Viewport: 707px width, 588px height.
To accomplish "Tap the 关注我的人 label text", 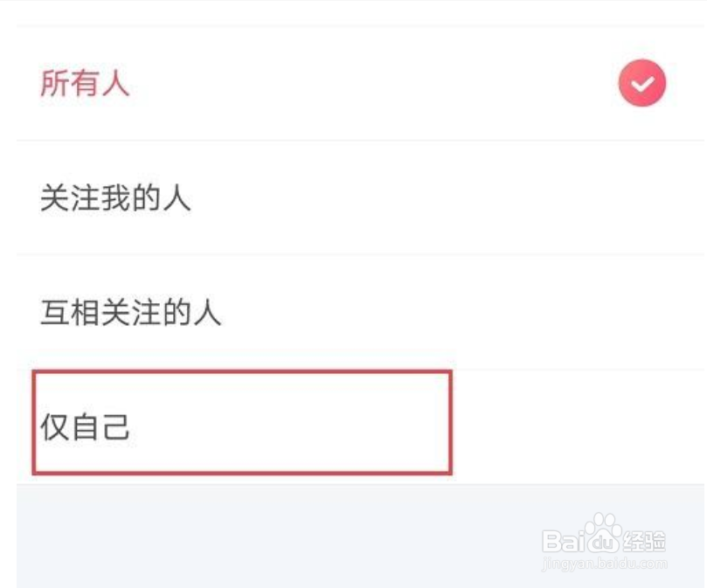I will point(116,198).
